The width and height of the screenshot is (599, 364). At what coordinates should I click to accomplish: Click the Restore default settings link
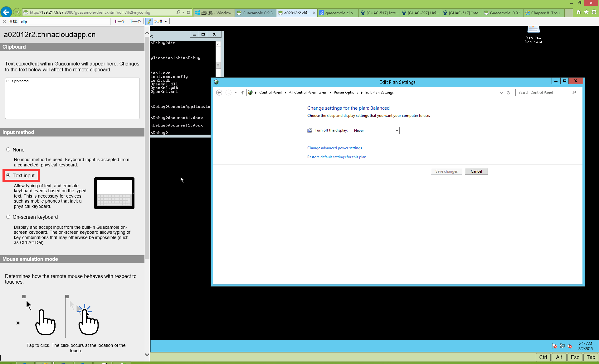click(x=337, y=157)
